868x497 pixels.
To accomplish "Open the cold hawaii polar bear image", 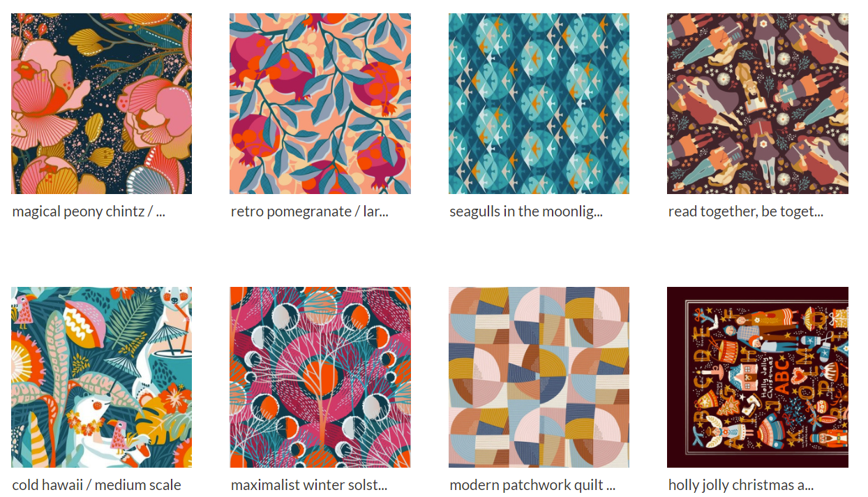I will (101, 377).
